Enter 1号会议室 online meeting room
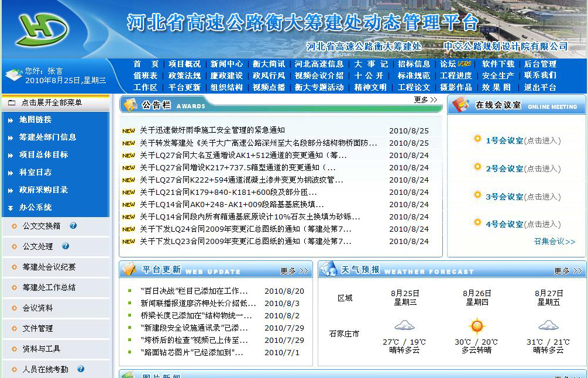 coord(504,140)
